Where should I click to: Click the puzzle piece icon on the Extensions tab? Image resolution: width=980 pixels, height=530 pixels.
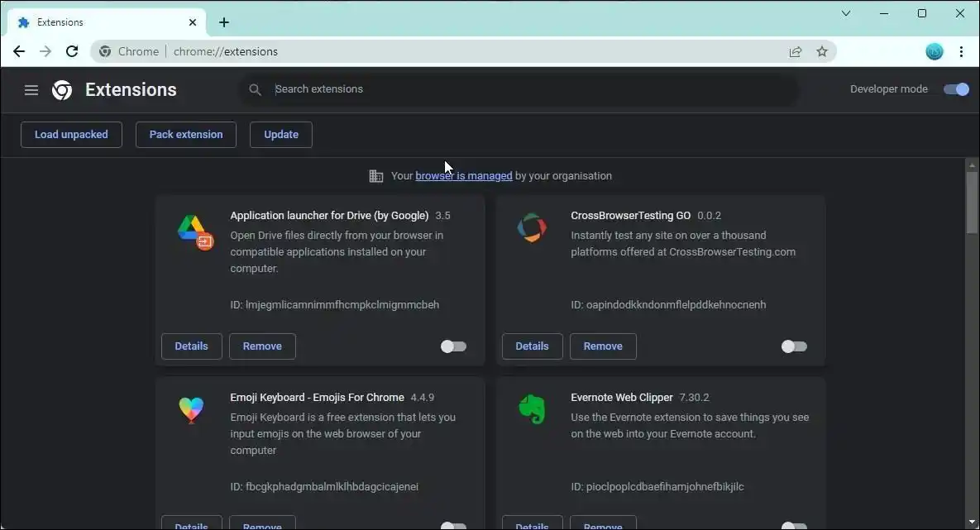click(24, 22)
